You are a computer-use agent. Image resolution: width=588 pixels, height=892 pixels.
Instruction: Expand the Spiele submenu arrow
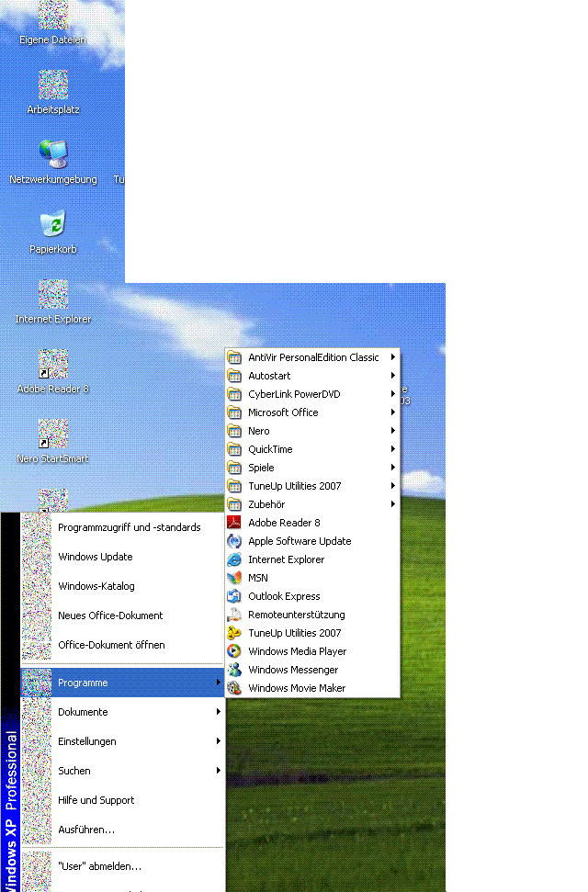(x=392, y=467)
